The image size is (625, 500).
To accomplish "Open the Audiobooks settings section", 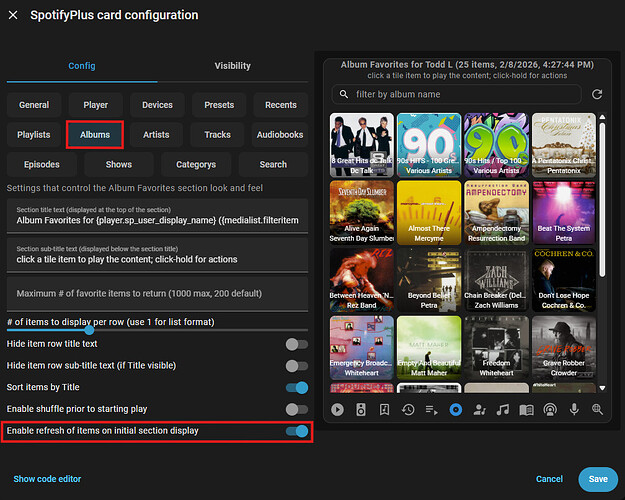I will pos(280,135).
